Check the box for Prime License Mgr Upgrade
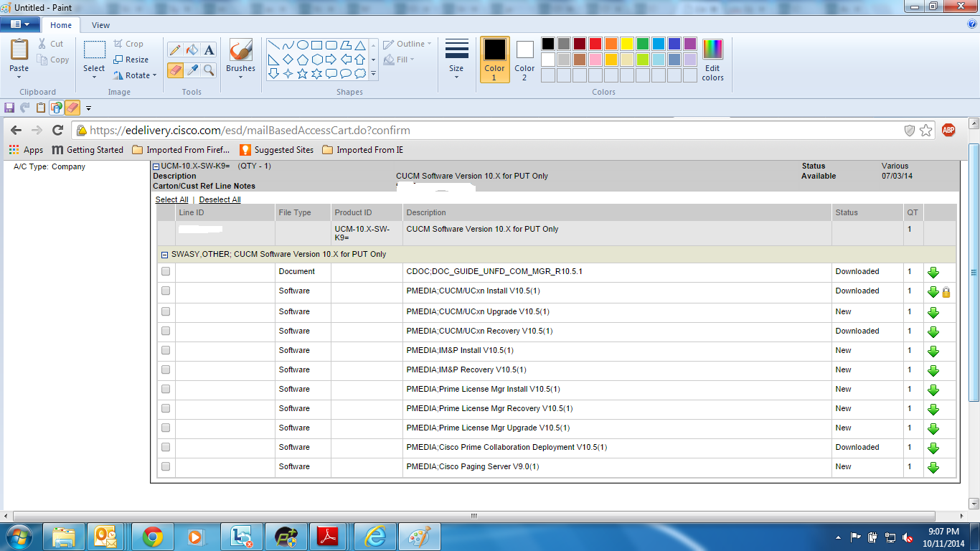980x551 pixels. coord(166,428)
